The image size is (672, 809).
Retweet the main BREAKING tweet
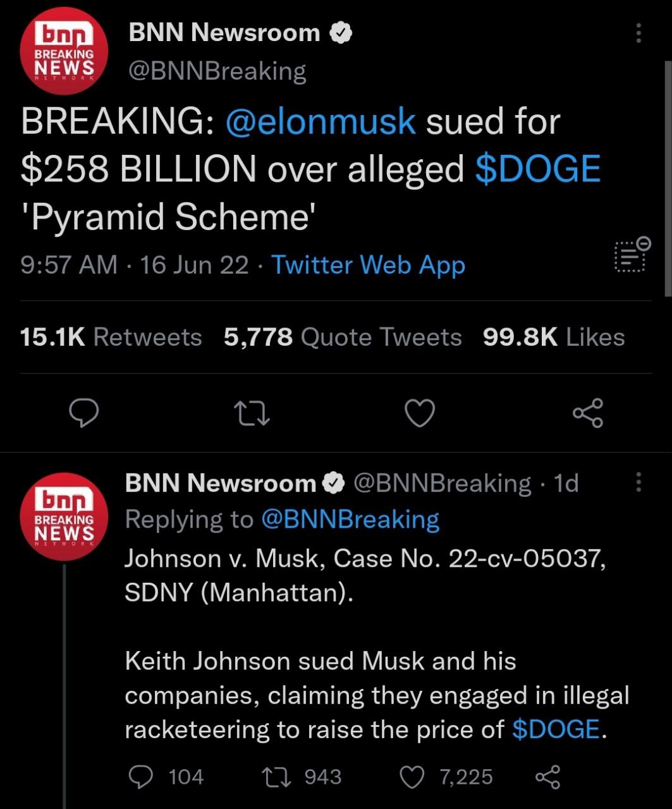point(252,414)
